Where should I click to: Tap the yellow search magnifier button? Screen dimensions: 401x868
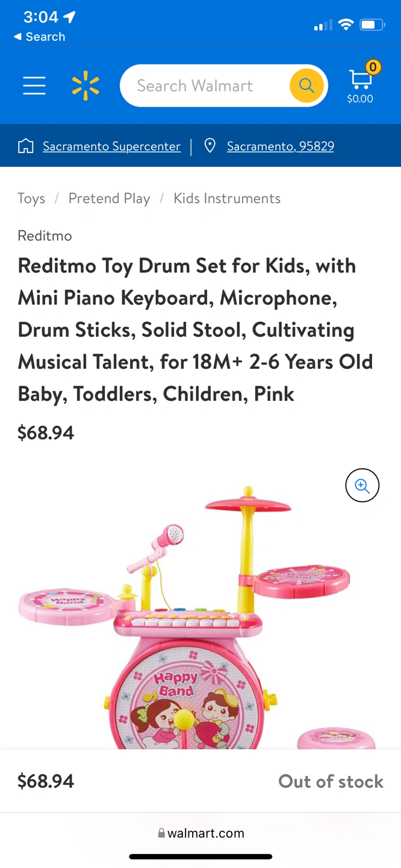(306, 86)
